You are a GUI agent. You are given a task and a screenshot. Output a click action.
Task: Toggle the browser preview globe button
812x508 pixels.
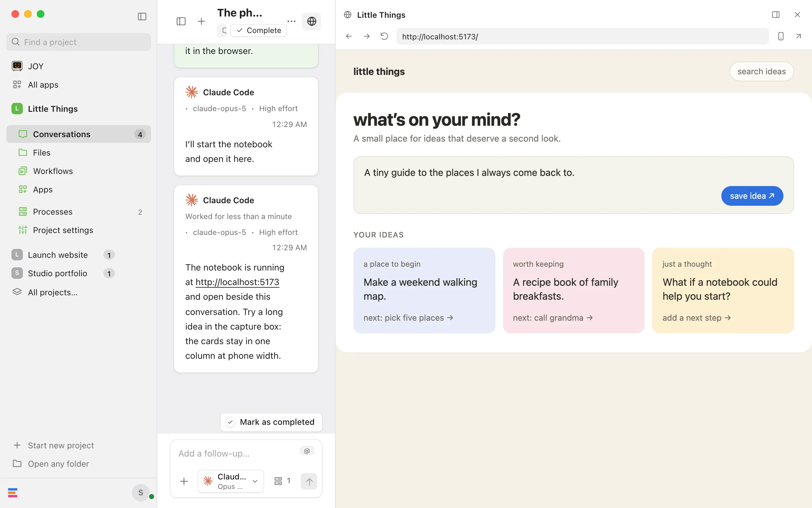pyautogui.click(x=311, y=22)
